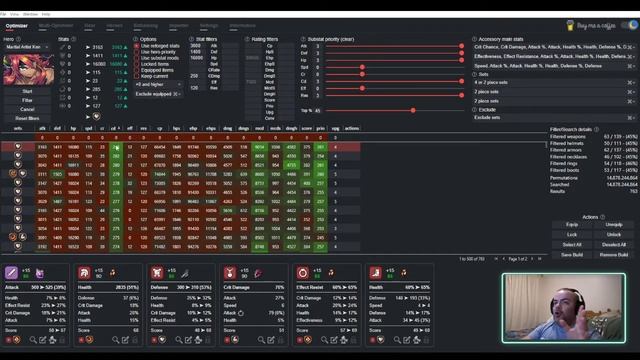Image resolution: width=640 pixels, height=360 pixels.
Task: Adjust the Top % slider handle
Action: (413, 111)
